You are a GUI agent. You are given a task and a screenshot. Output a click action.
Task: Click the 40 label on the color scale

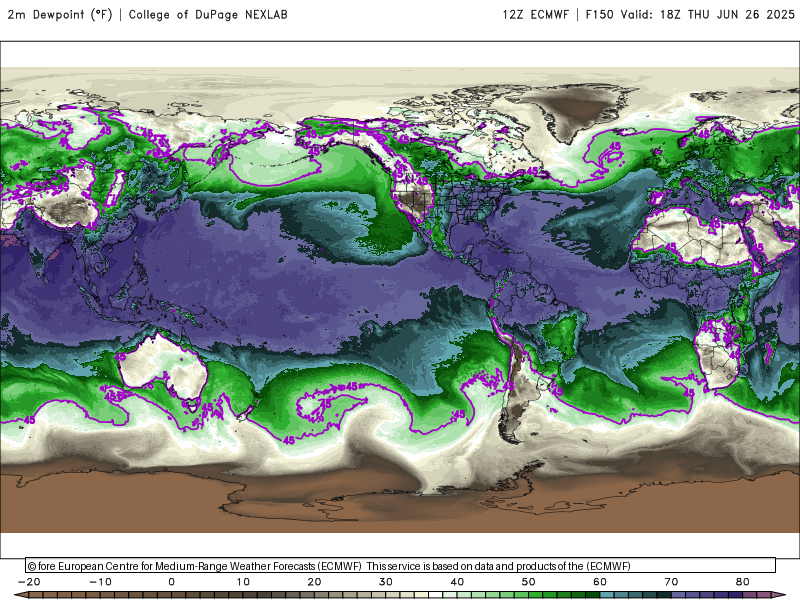(457, 582)
